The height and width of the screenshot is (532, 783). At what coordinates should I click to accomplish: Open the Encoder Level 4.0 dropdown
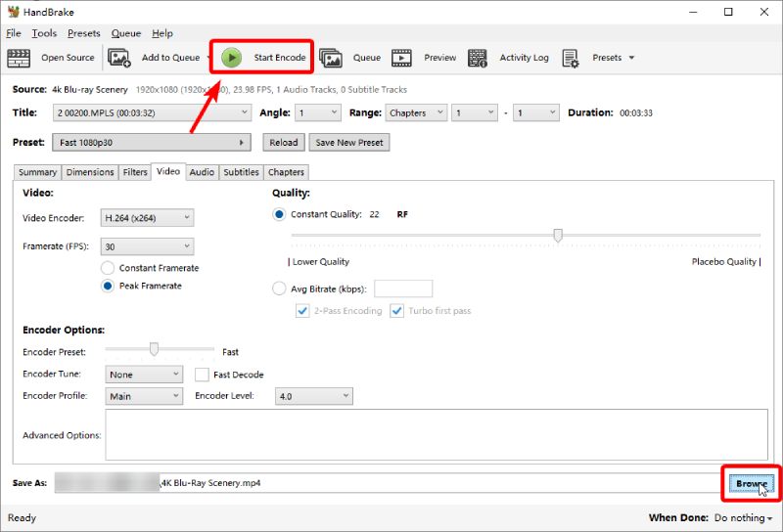313,396
